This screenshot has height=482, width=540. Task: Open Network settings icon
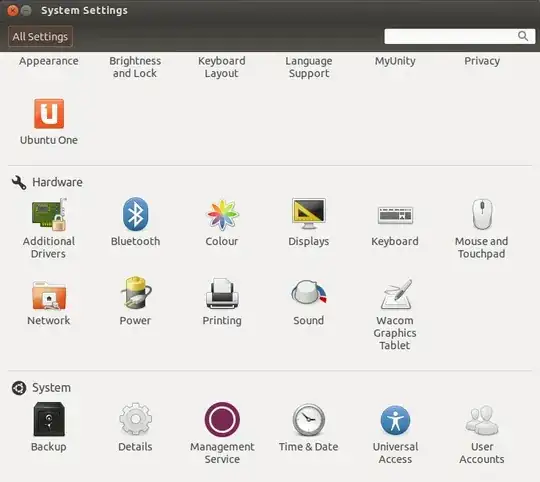click(49, 295)
